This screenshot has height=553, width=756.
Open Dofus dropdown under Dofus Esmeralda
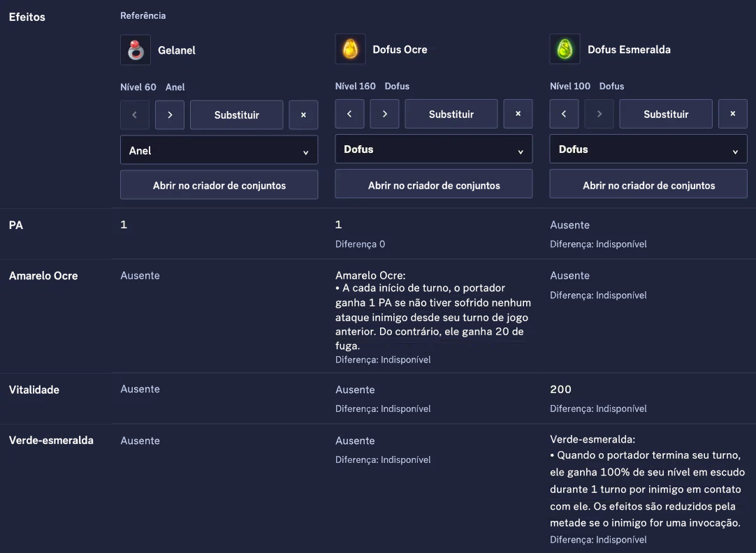click(x=648, y=149)
